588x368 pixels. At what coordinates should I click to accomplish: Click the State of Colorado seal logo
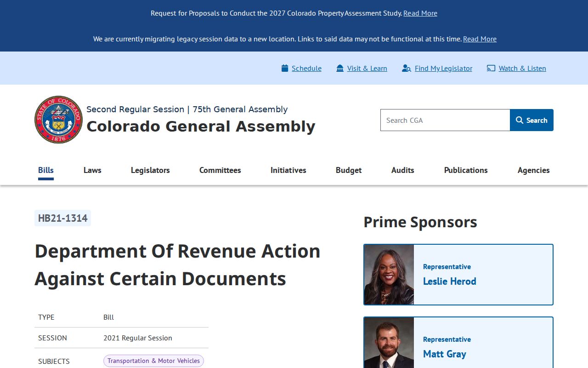[58, 120]
